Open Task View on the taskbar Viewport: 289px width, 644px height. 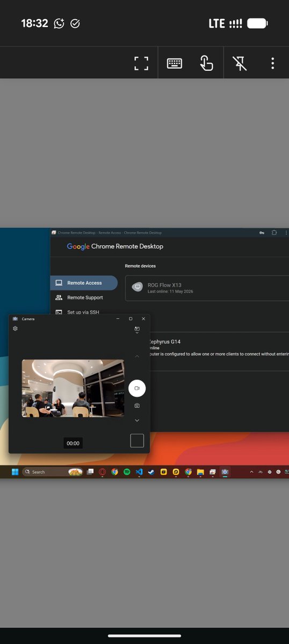[x=91, y=472]
